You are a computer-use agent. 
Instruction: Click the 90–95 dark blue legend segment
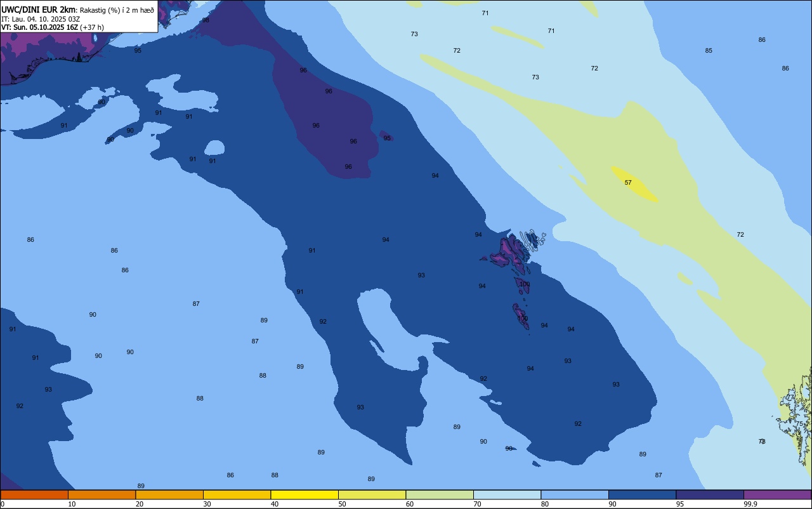[x=642, y=494]
